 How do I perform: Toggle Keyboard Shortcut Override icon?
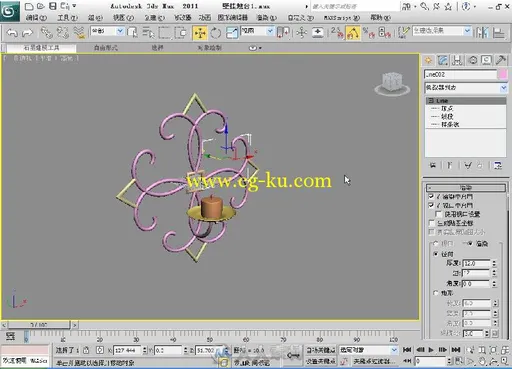[x=318, y=33]
